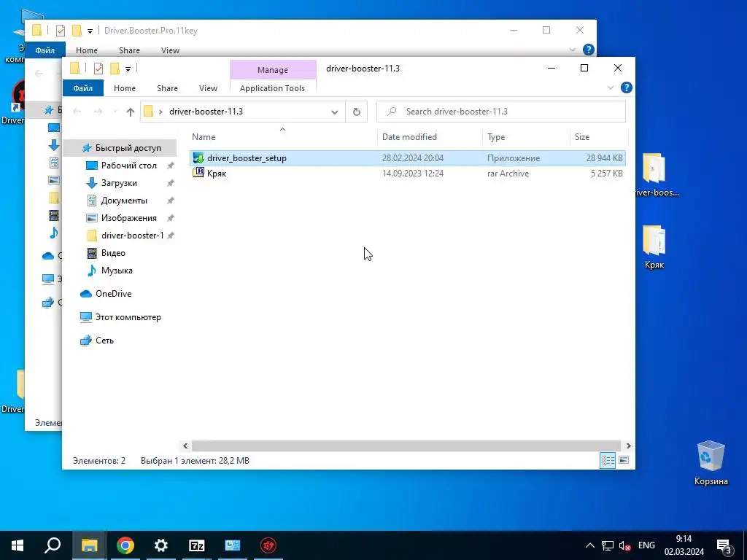Open the Application Tools tab
747x560 pixels.
(x=272, y=88)
